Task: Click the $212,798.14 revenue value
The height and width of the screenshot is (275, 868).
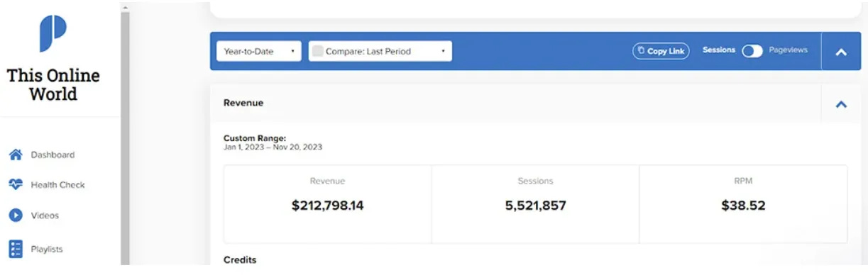Action: point(327,206)
